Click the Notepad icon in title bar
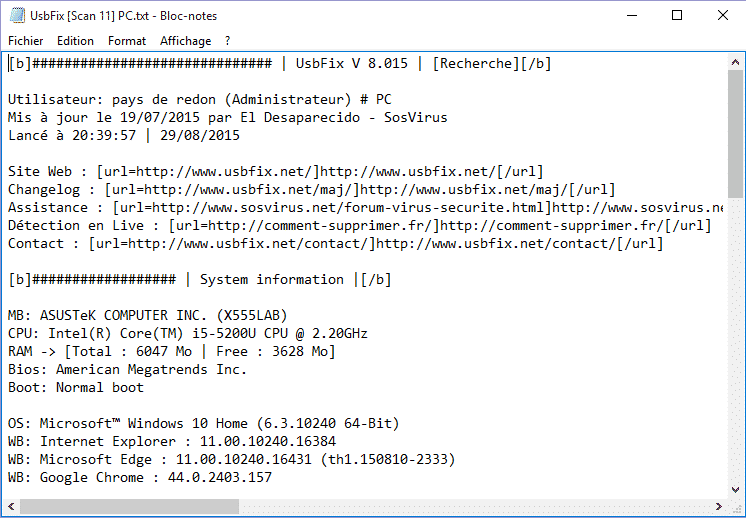The height and width of the screenshot is (518, 746). pos(14,16)
